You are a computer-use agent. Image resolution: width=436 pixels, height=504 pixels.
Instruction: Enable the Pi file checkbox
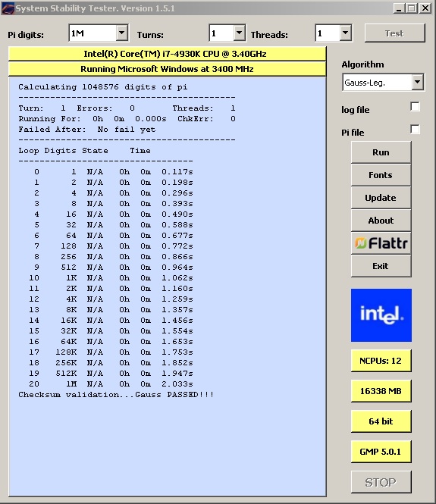415,129
